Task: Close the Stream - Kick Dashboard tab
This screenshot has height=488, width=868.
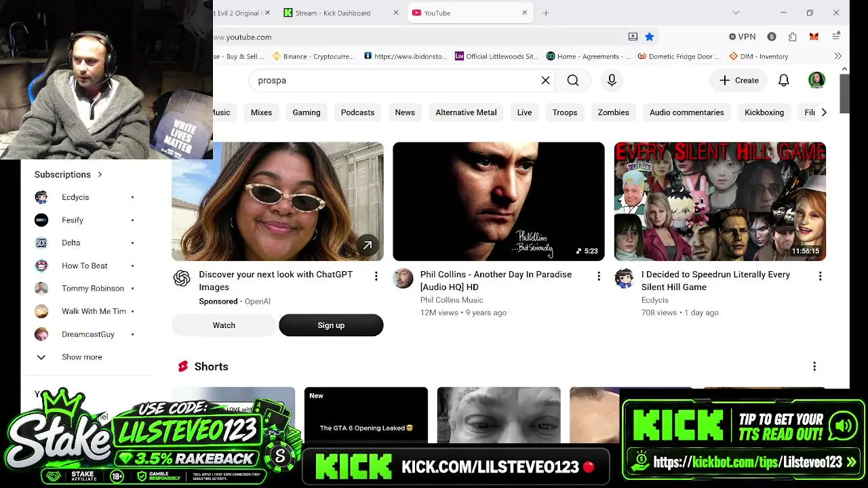Action: (x=396, y=13)
